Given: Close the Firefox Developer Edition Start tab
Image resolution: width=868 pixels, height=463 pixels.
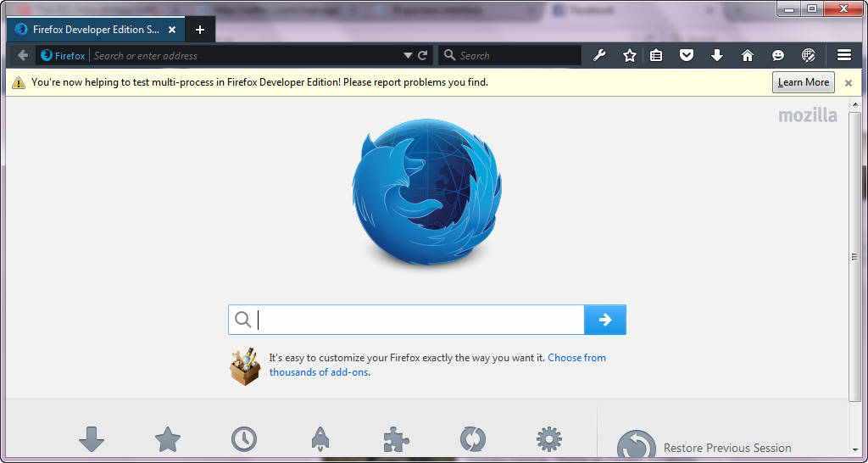Looking at the screenshot, I should click(x=172, y=30).
